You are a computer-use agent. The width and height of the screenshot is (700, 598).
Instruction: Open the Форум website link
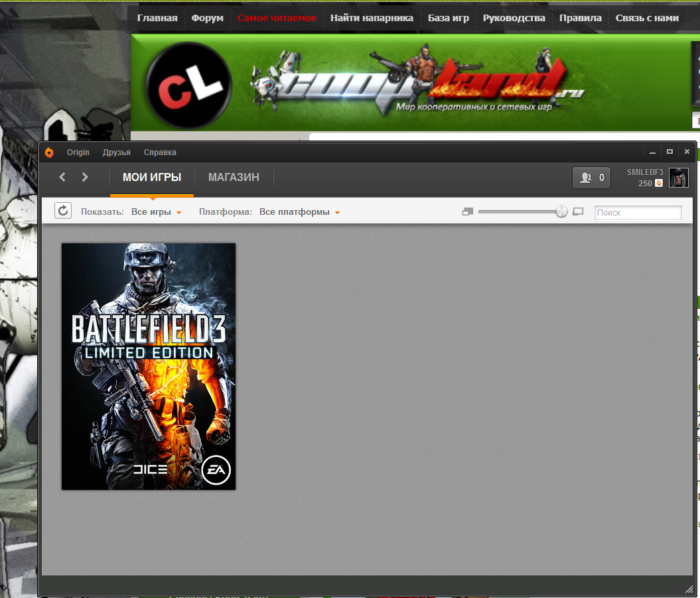coord(207,19)
